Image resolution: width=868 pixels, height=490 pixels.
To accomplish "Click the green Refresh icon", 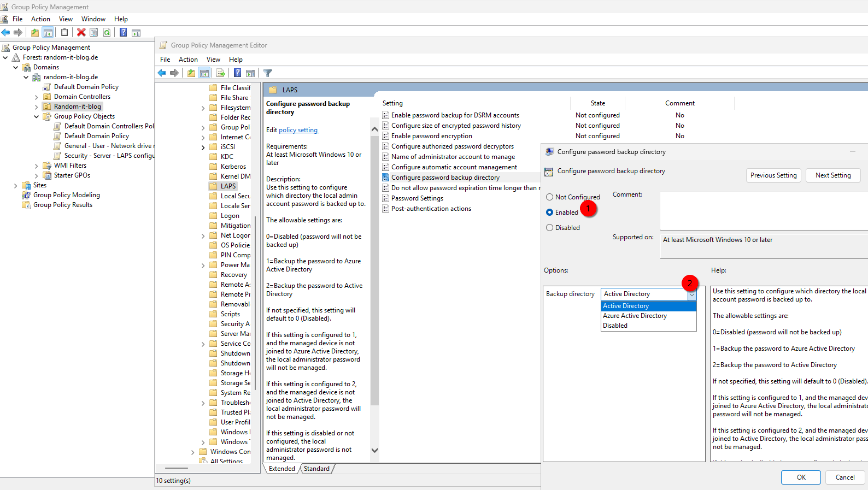I will pos(107,32).
